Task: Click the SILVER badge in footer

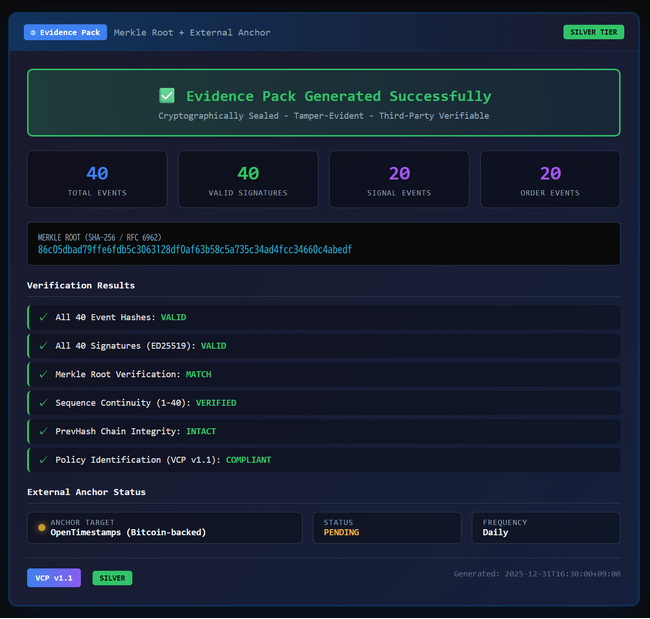Action: (112, 578)
